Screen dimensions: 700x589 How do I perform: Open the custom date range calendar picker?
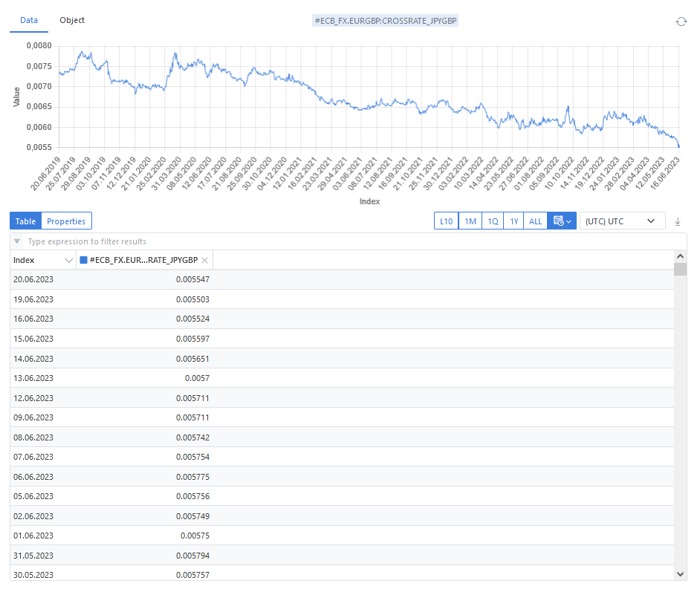click(x=561, y=221)
